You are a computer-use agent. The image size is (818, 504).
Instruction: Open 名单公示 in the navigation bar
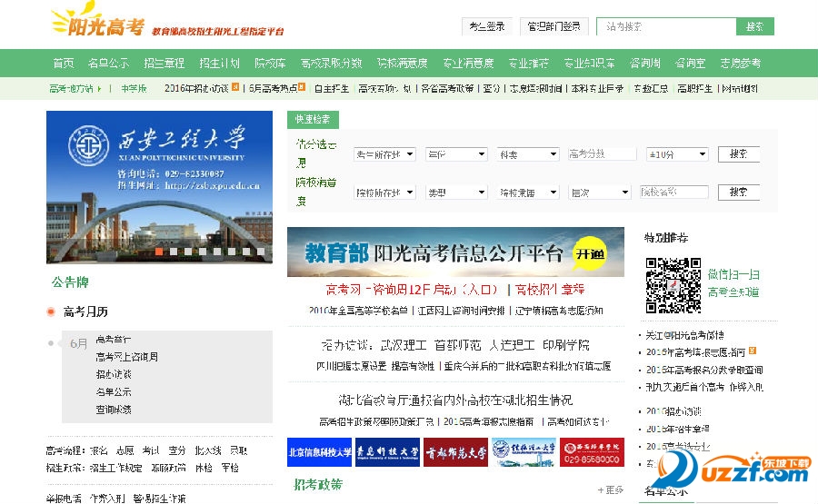[x=108, y=63]
